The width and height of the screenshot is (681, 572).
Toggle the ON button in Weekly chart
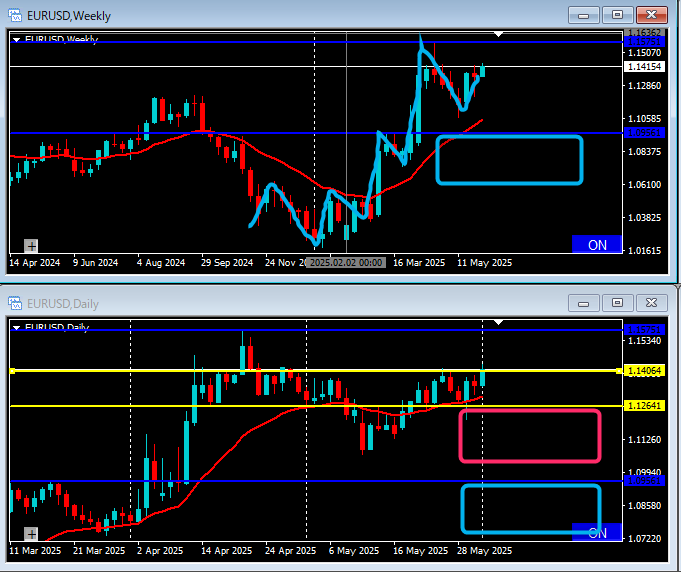[x=597, y=245]
